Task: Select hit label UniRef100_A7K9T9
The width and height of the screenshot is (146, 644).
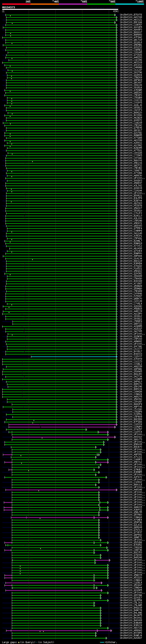Action: (x=131, y=359)
